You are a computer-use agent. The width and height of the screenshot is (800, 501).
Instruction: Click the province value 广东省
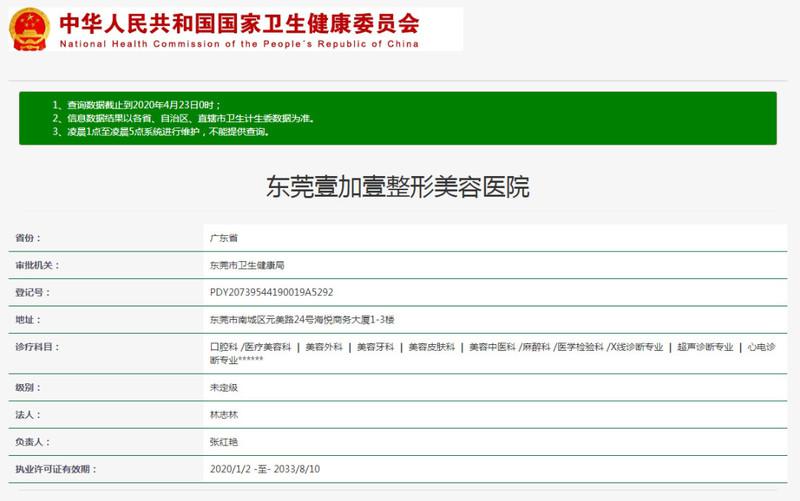click(223, 238)
